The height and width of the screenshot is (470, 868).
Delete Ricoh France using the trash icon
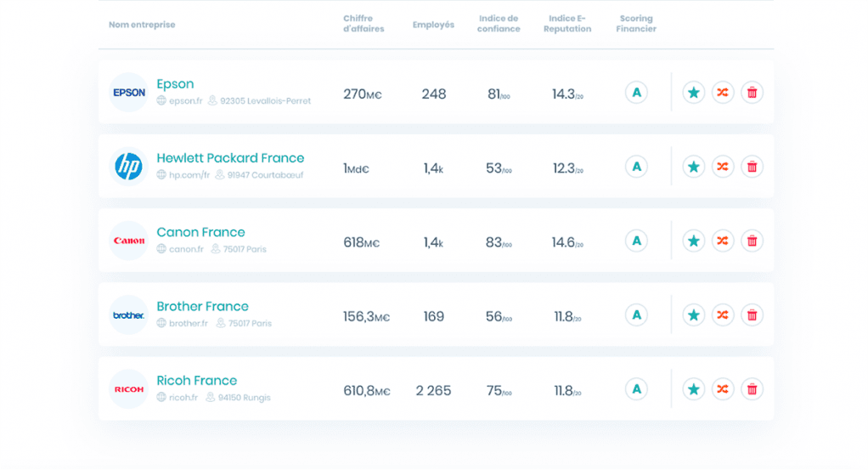(752, 389)
